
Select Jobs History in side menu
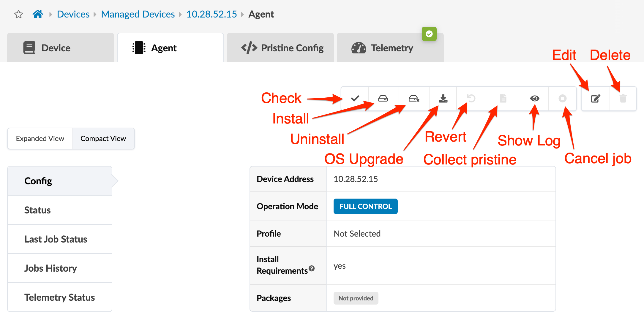point(51,268)
